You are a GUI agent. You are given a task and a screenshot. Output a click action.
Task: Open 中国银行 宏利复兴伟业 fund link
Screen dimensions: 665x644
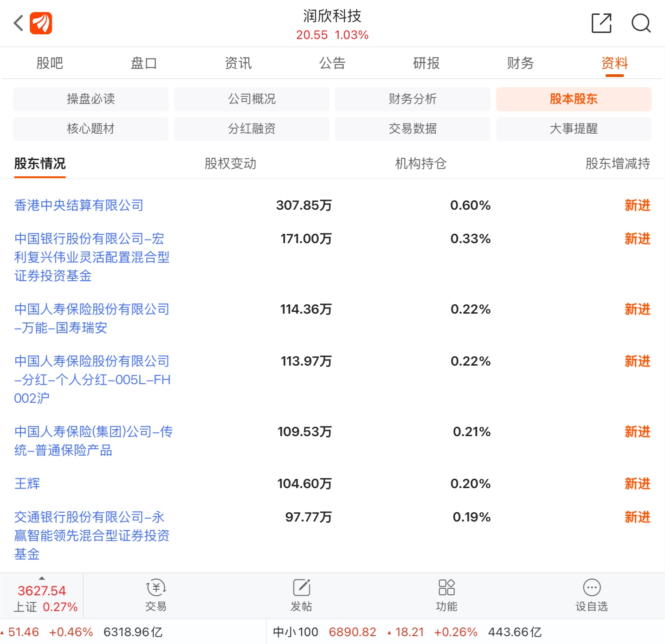click(x=92, y=257)
